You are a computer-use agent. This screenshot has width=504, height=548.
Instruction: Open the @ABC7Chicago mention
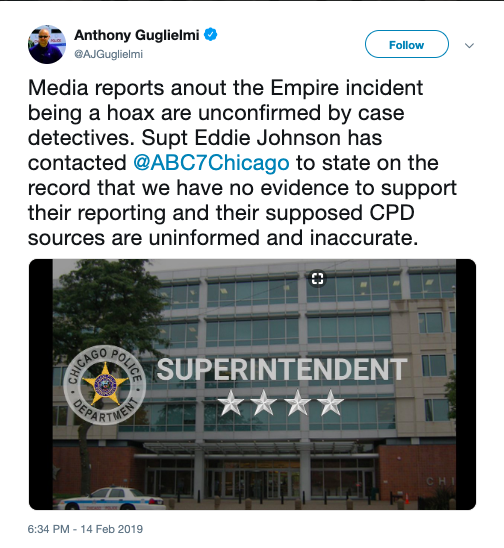[x=211, y=163]
